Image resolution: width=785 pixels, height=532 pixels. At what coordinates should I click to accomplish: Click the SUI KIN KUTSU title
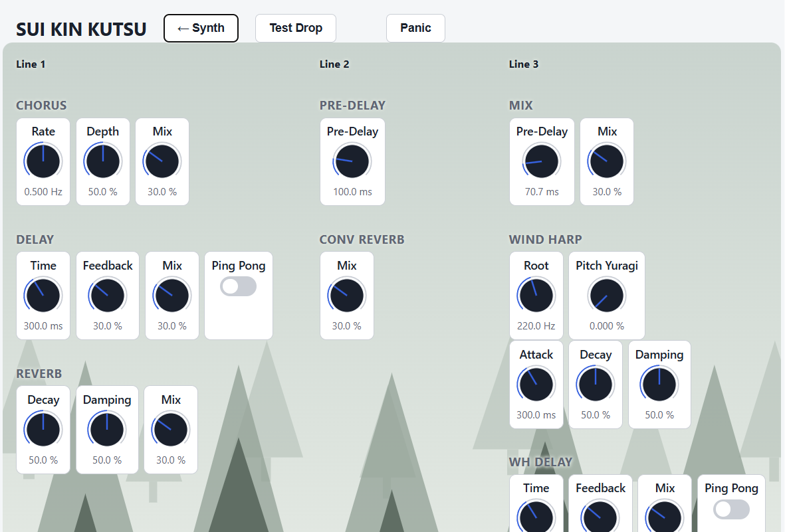[81, 29]
